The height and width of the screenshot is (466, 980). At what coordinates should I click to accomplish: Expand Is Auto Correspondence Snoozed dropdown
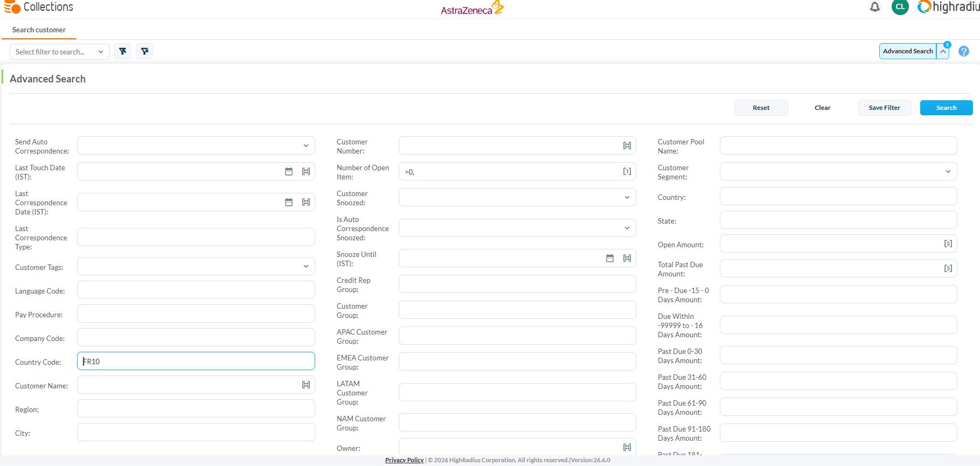(627, 228)
